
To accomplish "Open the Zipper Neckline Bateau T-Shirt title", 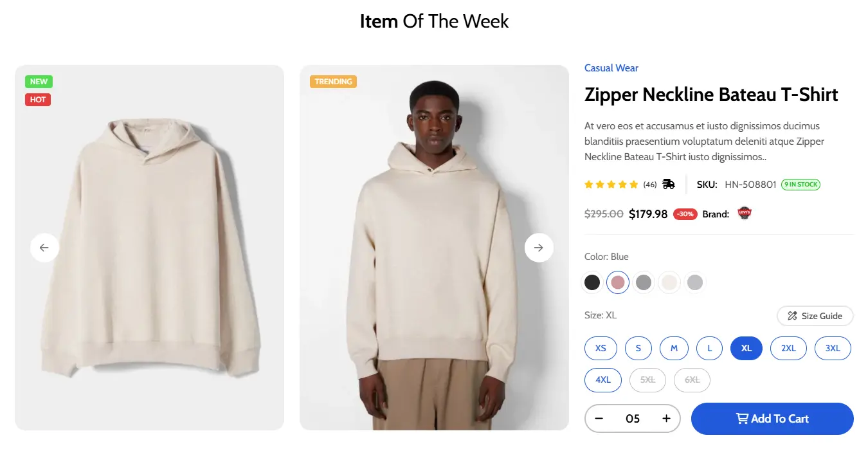I will (711, 95).
